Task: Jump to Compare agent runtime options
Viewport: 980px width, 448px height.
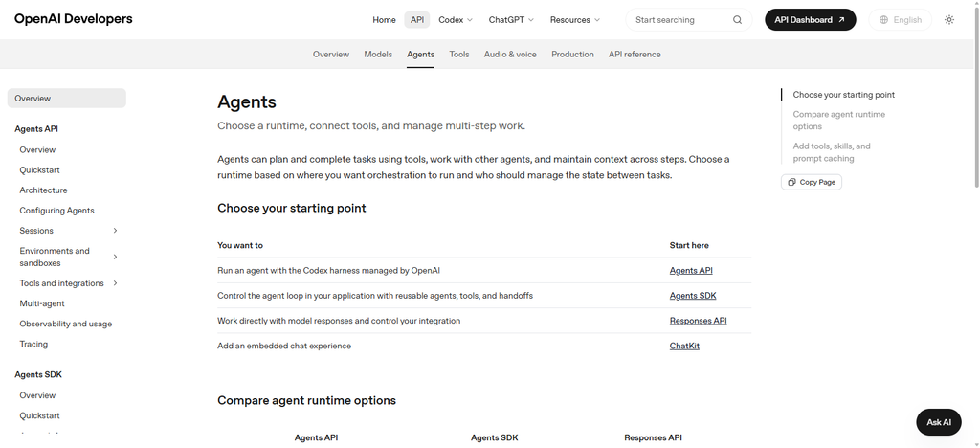Action: pyautogui.click(x=838, y=121)
